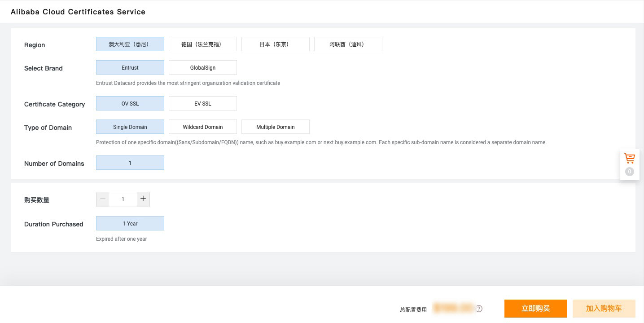
Task: Select the 1 Year duration option
Action: 130,223
